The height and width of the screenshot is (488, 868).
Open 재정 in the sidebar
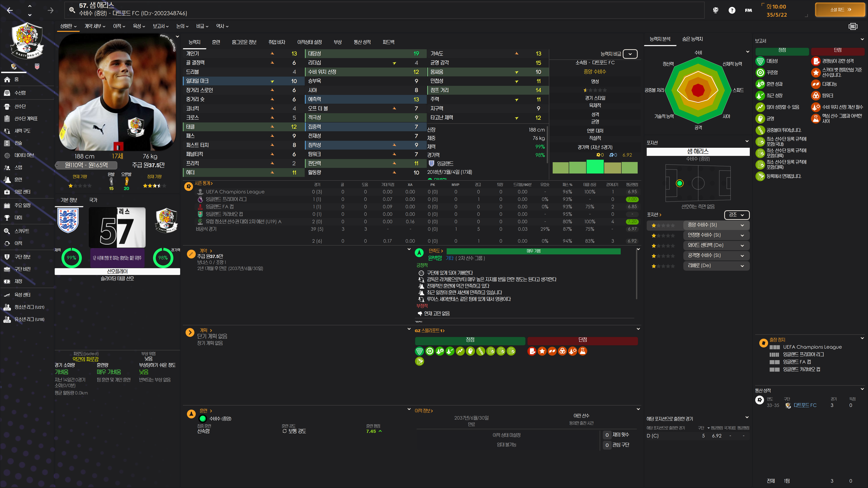[x=27, y=281]
